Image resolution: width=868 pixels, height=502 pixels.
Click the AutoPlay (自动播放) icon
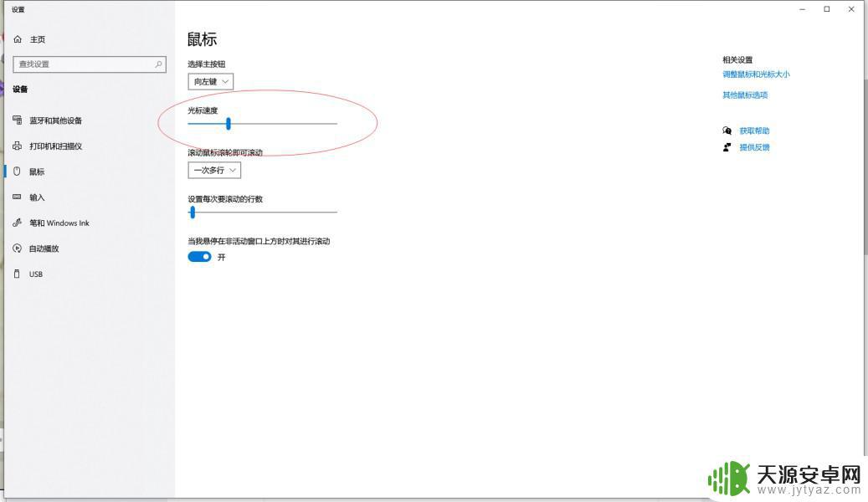pos(18,248)
